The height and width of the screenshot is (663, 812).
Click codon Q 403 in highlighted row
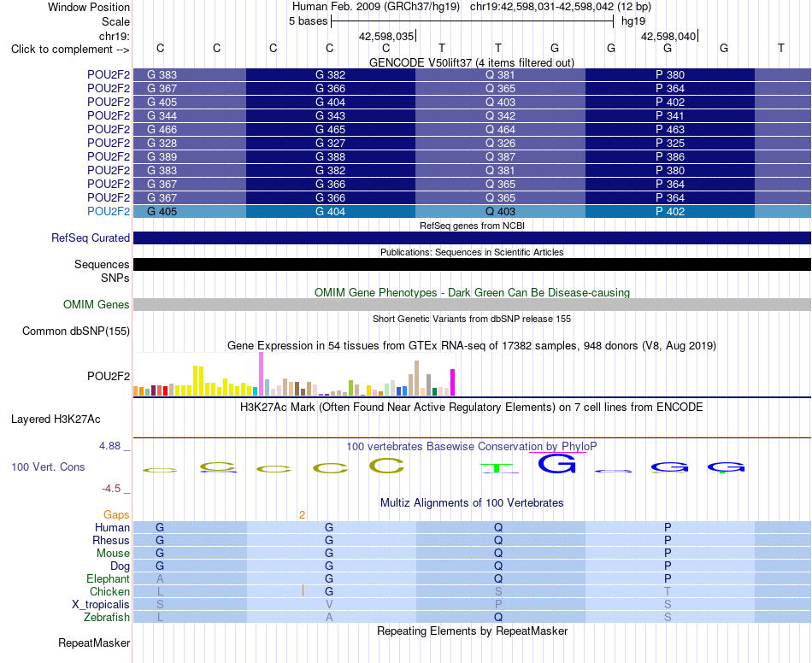[x=500, y=211]
